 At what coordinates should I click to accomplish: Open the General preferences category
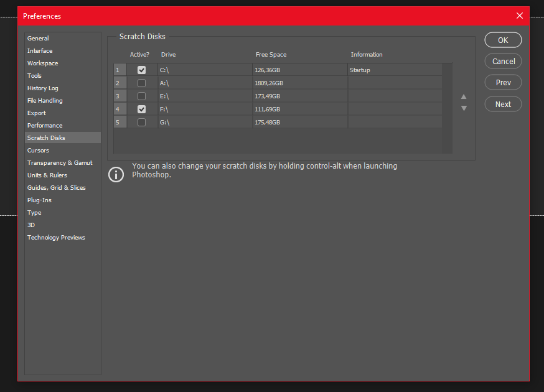[63, 38]
